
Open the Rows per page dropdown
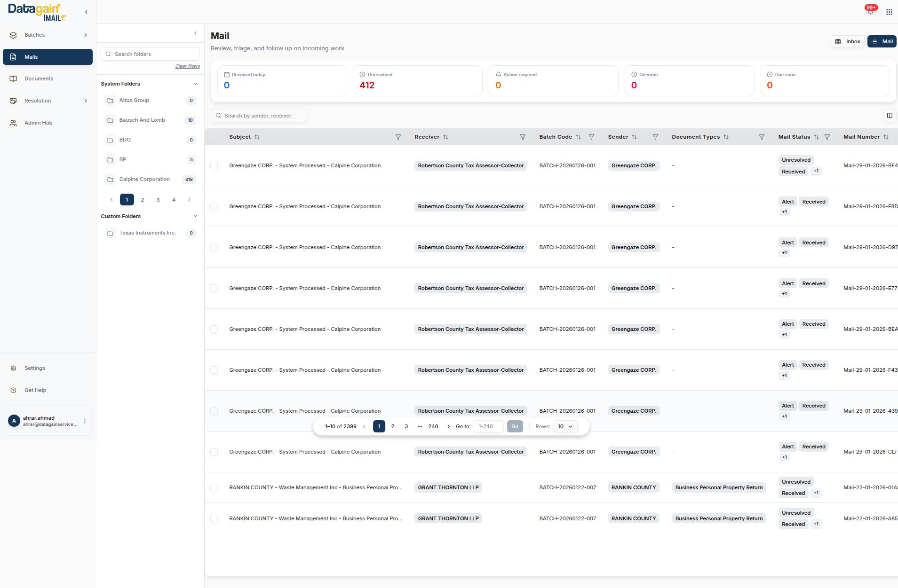[565, 427]
